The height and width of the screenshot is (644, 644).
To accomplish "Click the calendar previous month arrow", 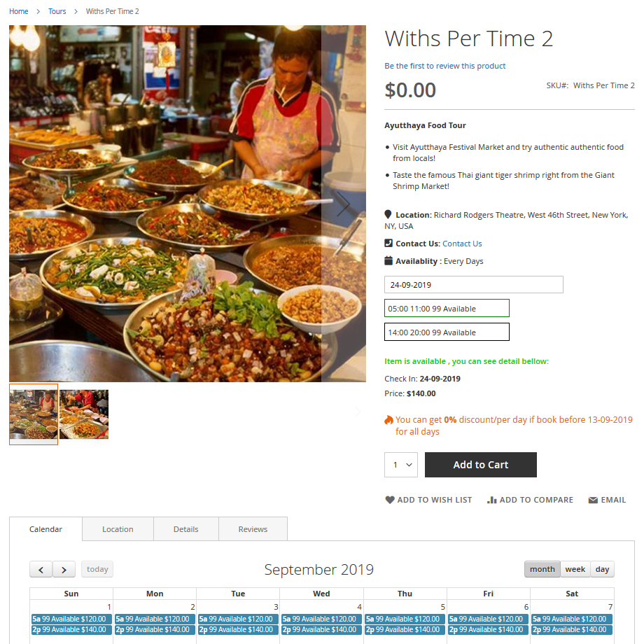I will (x=41, y=570).
